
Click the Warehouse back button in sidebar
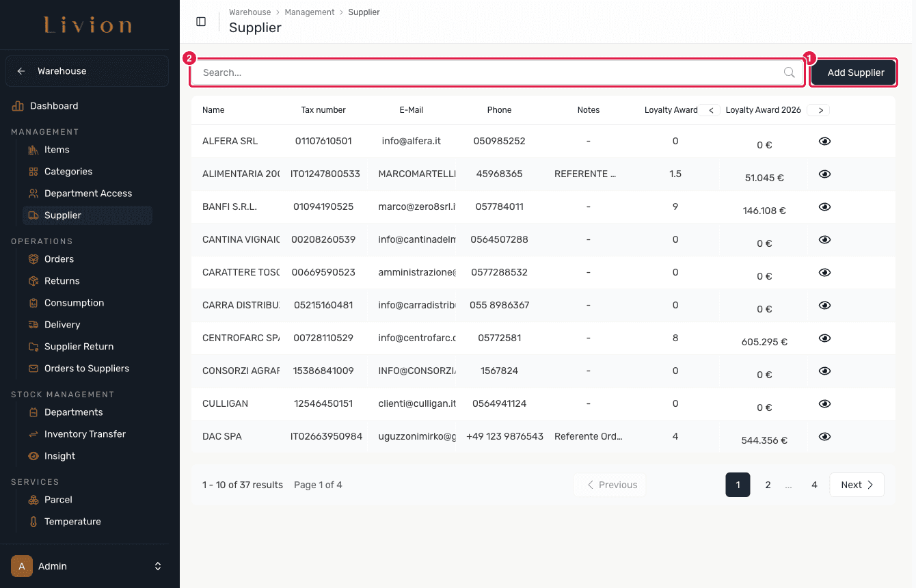tap(87, 71)
